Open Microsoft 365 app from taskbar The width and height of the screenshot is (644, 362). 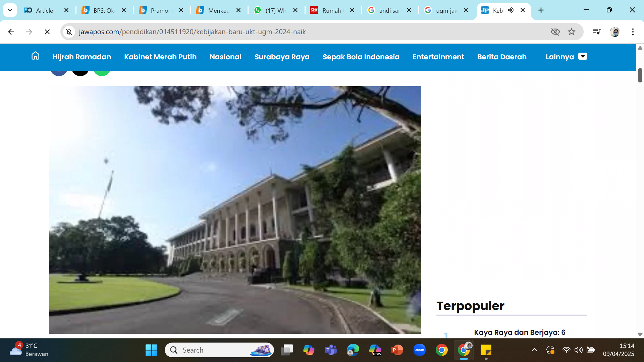pyautogui.click(x=375, y=350)
